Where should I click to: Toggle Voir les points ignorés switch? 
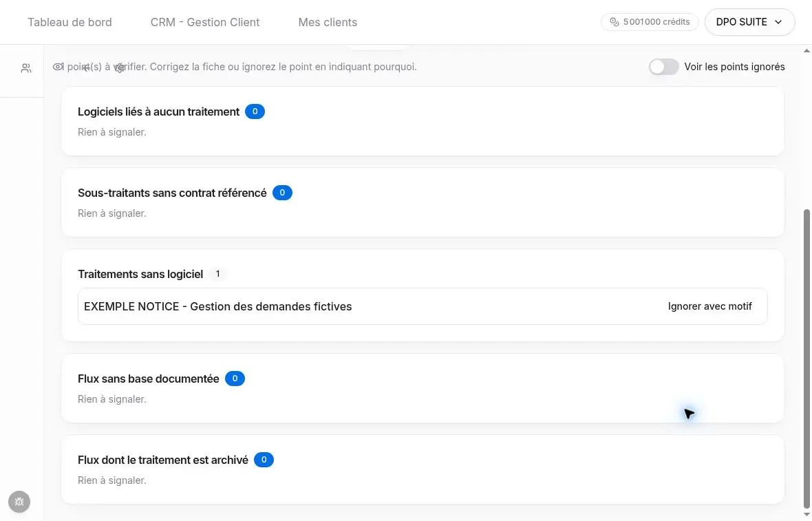(663, 67)
